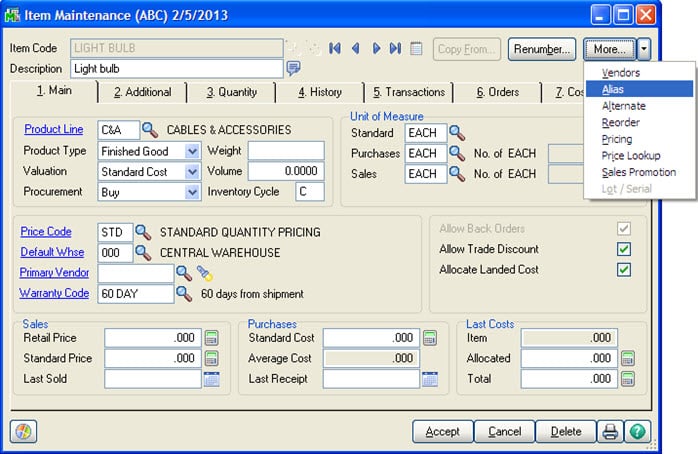Switch to the 3. Quantity tab
Viewport: 698px width, 454px height.
(x=231, y=92)
